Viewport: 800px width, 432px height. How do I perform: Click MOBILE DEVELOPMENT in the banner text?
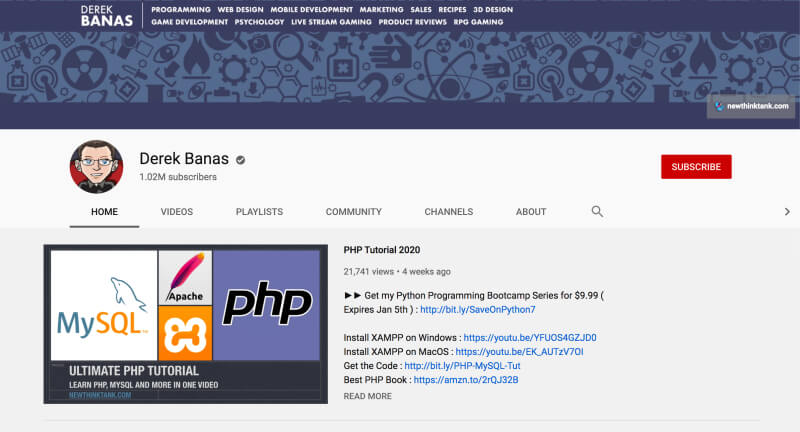point(311,10)
